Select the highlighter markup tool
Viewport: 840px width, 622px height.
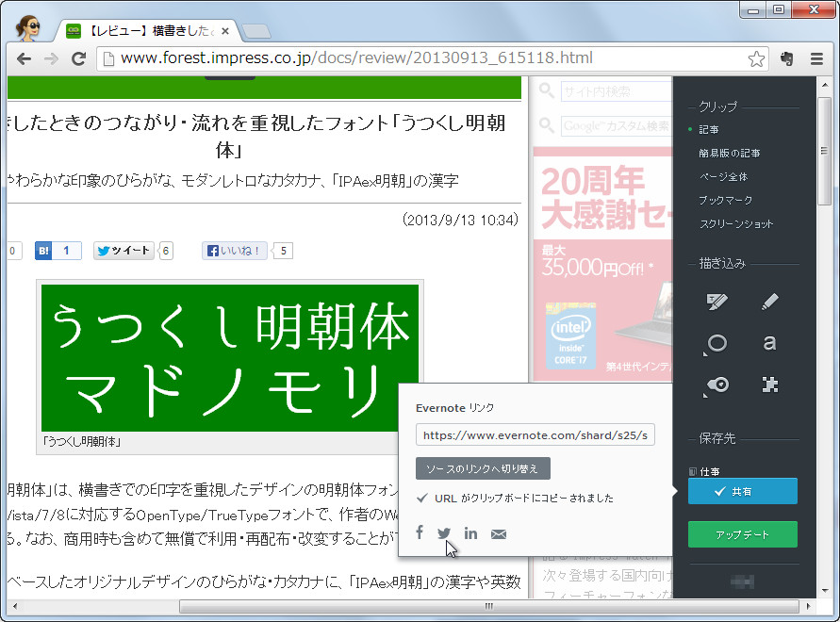pos(716,302)
